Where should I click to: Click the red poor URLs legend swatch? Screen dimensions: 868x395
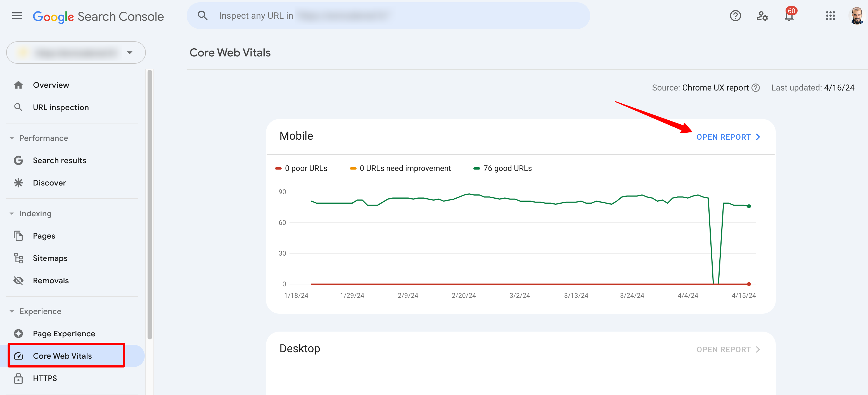click(x=278, y=168)
